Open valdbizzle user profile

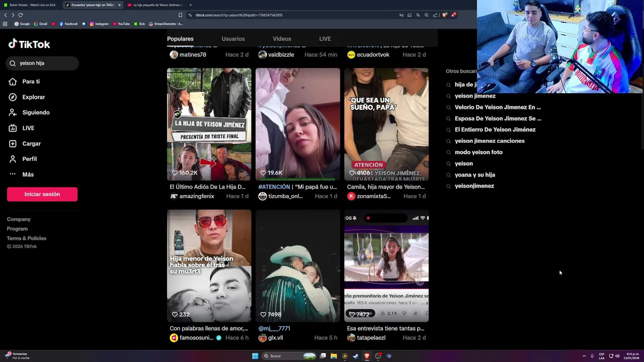click(x=276, y=54)
